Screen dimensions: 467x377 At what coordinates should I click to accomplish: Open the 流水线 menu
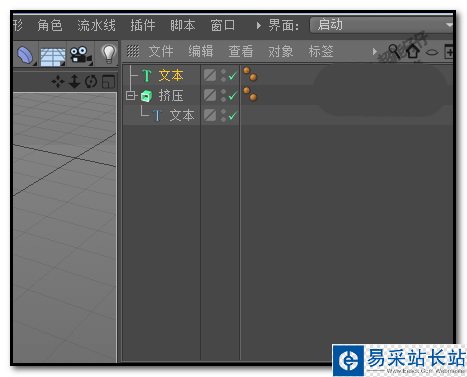click(x=96, y=26)
